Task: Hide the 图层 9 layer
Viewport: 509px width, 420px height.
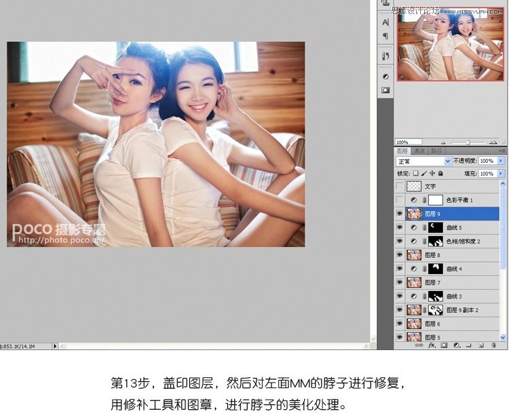Action: tap(400, 214)
